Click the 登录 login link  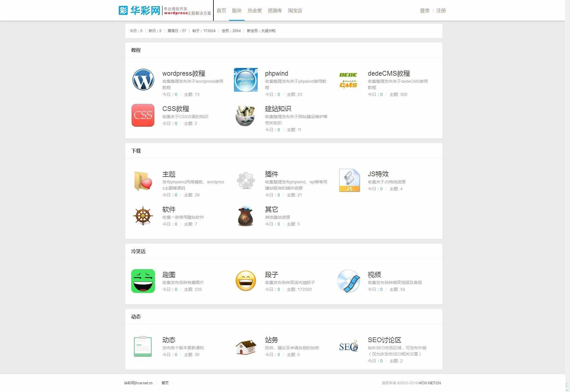425,10
